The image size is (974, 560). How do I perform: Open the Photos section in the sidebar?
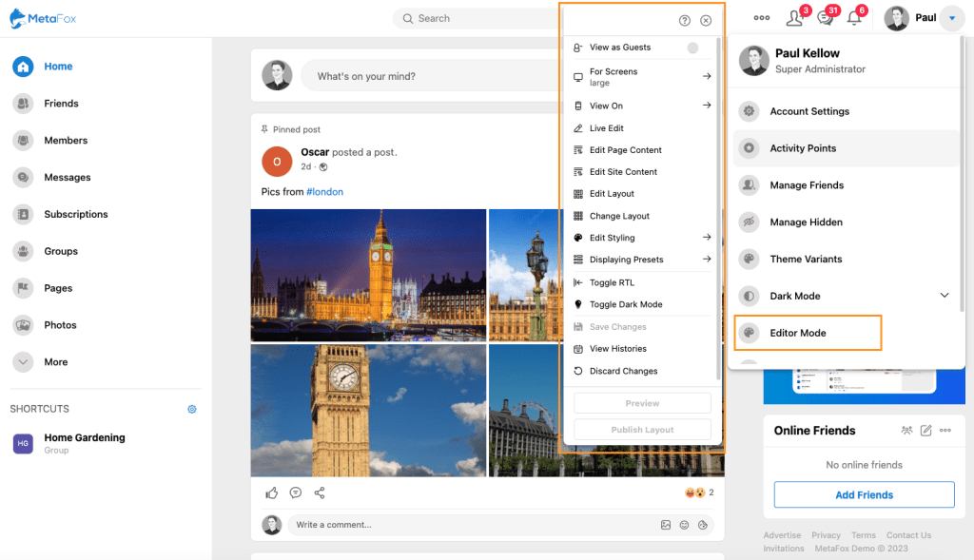tap(22, 324)
